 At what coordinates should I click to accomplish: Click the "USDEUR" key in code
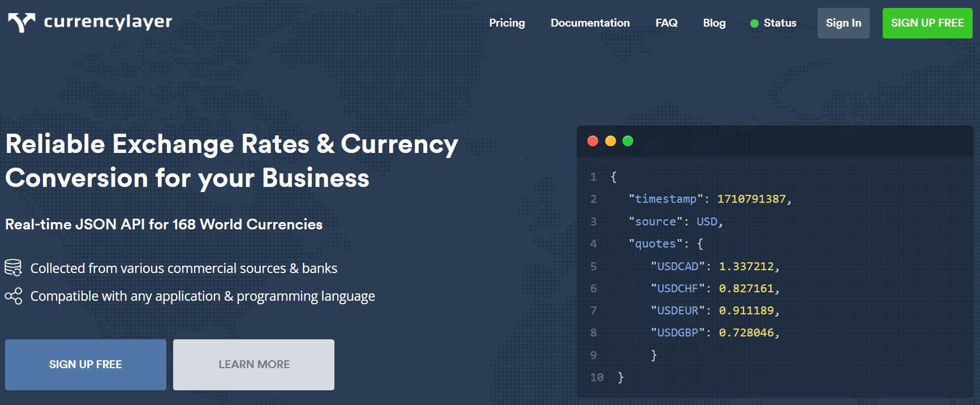(678, 310)
